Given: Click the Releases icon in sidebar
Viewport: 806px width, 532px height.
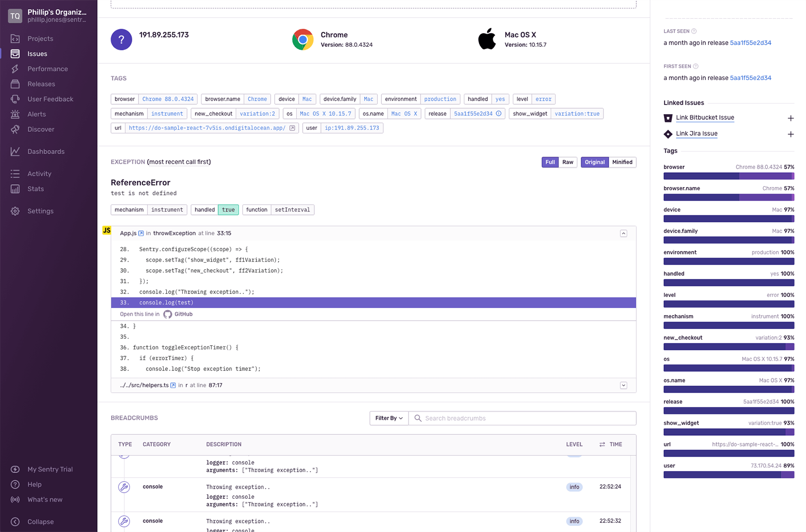Looking at the screenshot, I should tap(15, 84).
